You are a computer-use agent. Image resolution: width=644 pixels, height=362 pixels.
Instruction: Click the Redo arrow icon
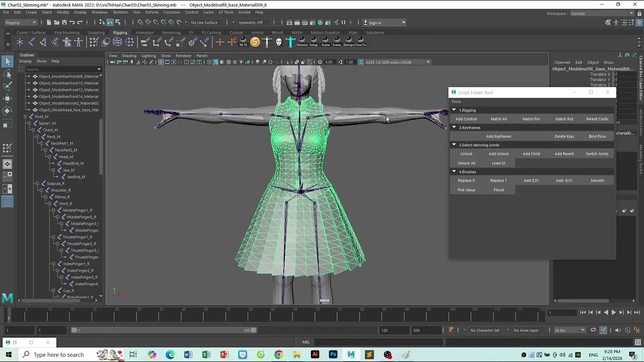pos(79,23)
